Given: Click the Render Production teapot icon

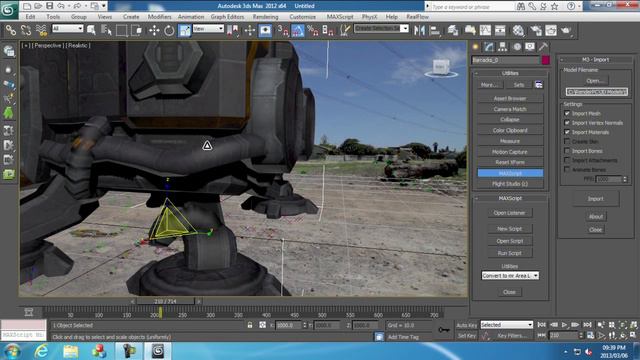Looking at the screenshot, I should tap(566, 30).
